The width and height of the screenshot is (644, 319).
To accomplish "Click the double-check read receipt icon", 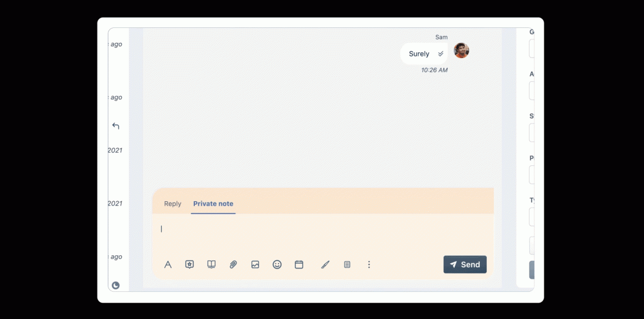I will 441,54.
